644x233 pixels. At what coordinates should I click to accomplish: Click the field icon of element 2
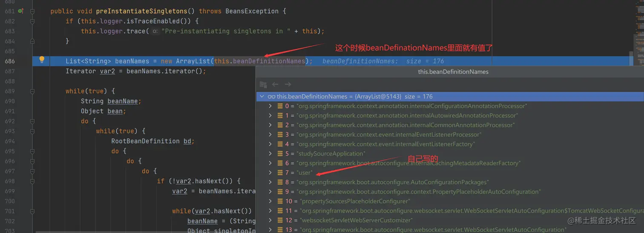pos(280,125)
